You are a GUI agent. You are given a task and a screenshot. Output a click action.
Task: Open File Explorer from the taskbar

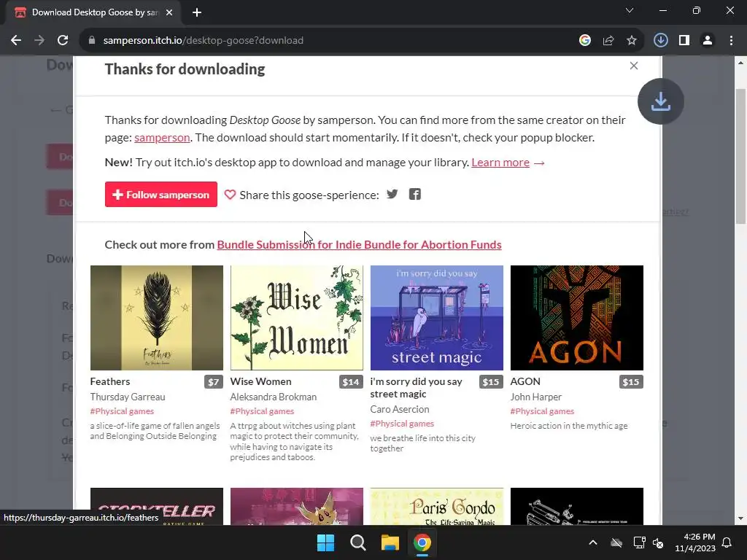point(390,542)
